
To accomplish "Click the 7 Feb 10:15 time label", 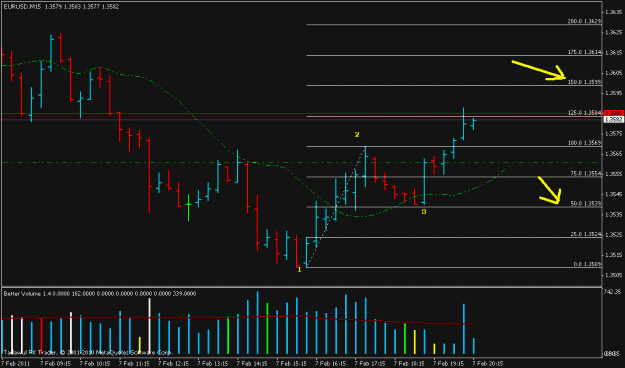I will point(95,364).
